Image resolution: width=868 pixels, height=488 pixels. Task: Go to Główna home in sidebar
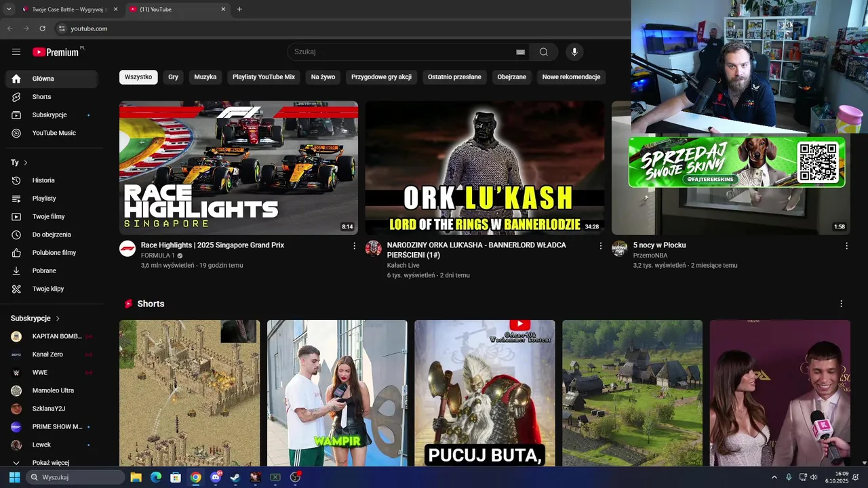(x=52, y=79)
